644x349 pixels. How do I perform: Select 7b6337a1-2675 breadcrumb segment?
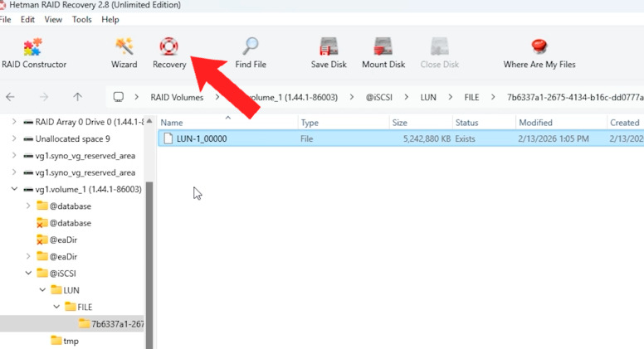click(575, 97)
